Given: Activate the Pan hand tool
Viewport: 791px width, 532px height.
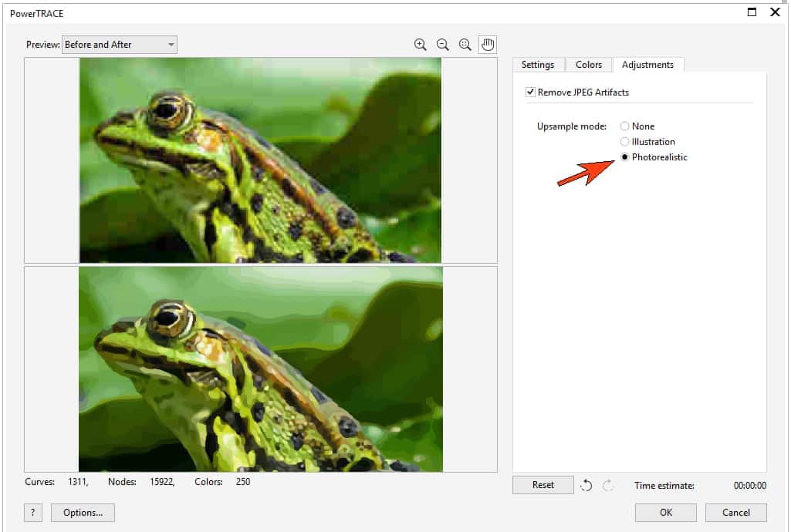Looking at the screenshot, I should (487, 44).
